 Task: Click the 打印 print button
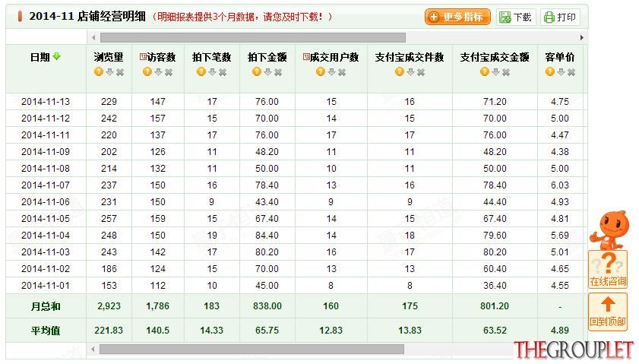click(560, 17)
